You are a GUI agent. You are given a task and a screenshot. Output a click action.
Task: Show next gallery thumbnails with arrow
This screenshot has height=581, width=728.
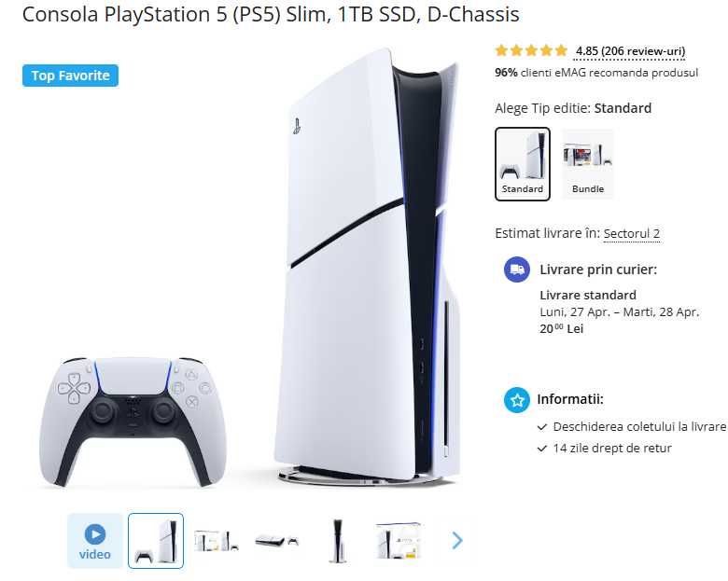tap(457, 540)
